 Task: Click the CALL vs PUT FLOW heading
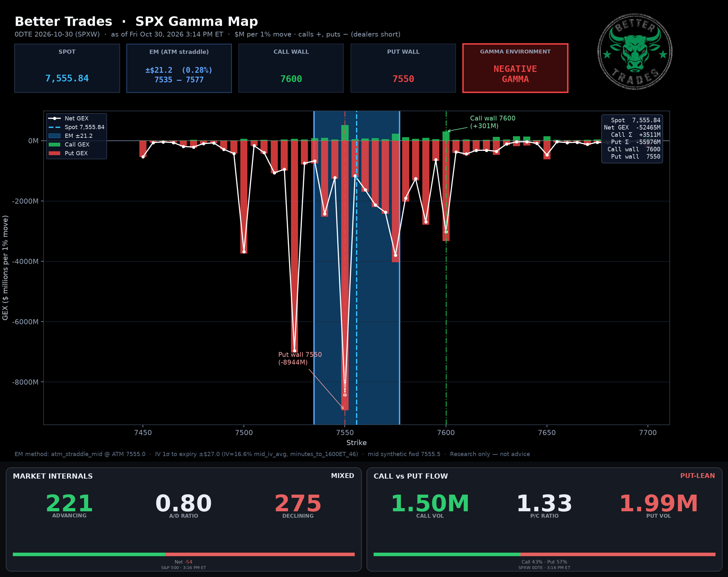[410, 476]
